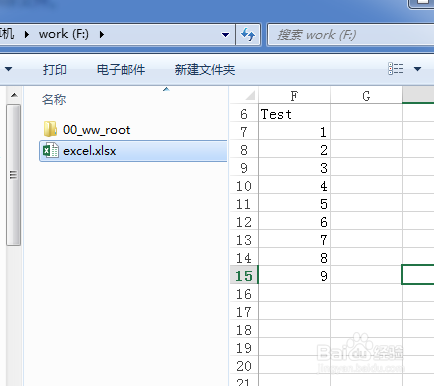Image resolution: width=434 pixels, height=386 pixels.
Task: Select the 00_ww_root folder name
Action: 96,130
